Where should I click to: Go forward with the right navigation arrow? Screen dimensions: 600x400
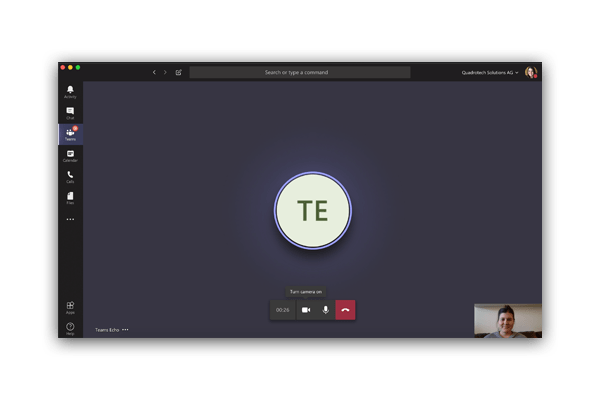tap(165, 72)
